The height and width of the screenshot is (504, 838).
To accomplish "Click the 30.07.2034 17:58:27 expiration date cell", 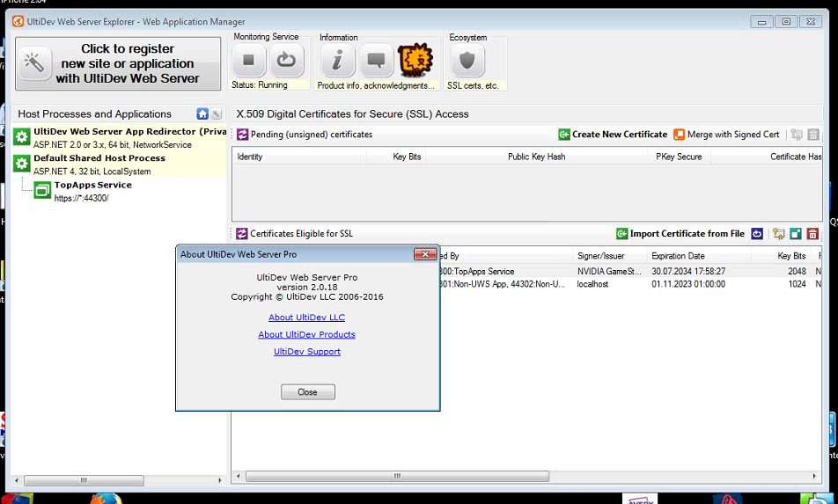I will tap(688, 271).
